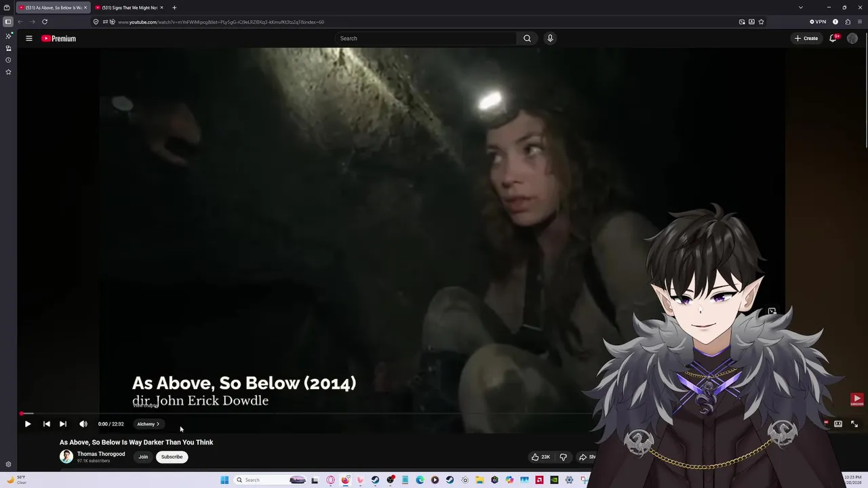Play the YouTube video
This screenshot has height=488, width=868.
(28, 424)
